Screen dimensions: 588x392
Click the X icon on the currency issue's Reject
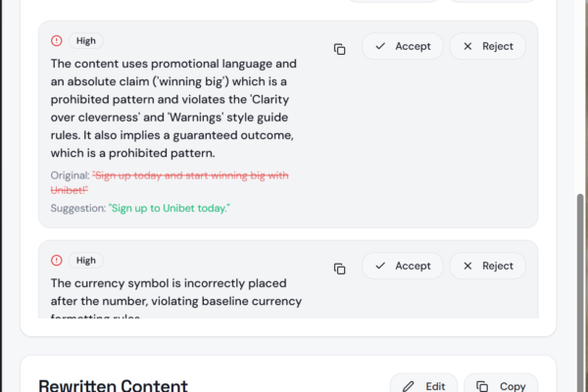[x=467, y=266]
